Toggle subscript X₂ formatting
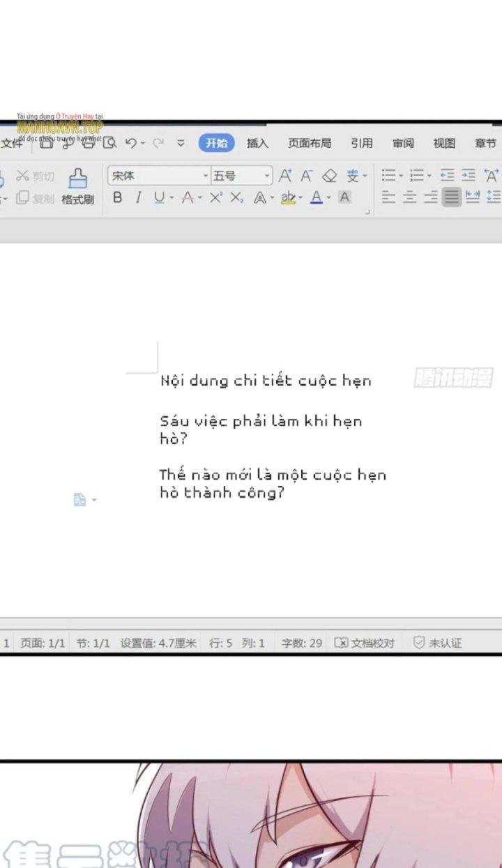Screen dimensions: 502x868 coord(236,198)
